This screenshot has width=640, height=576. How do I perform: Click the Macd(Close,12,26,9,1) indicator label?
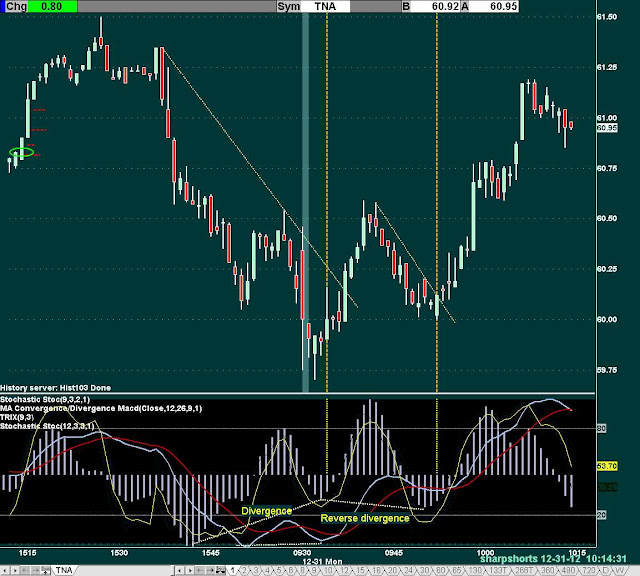pyautogui.click(x=101, y=408)
